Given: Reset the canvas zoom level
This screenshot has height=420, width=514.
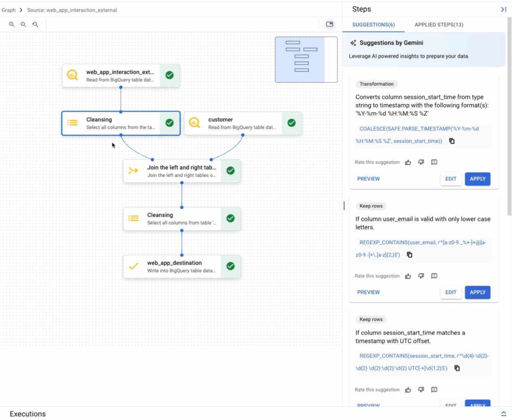Looking at the screenshot, I should coord(35,24).
